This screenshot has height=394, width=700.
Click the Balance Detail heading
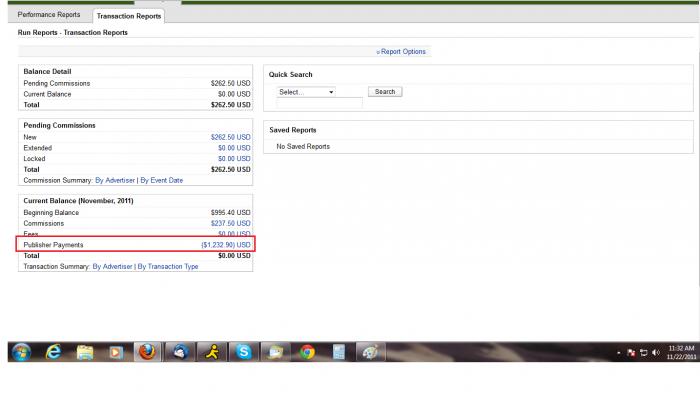click(47, 71)
